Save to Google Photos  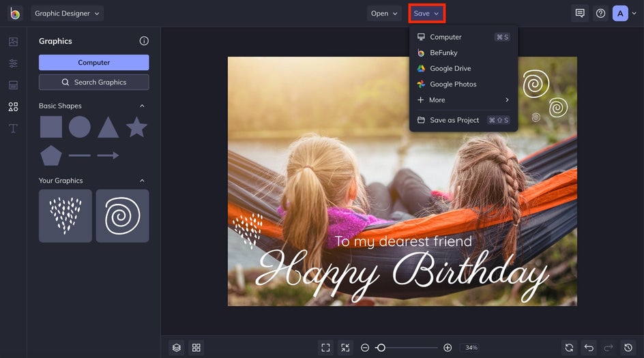(463, 84)
